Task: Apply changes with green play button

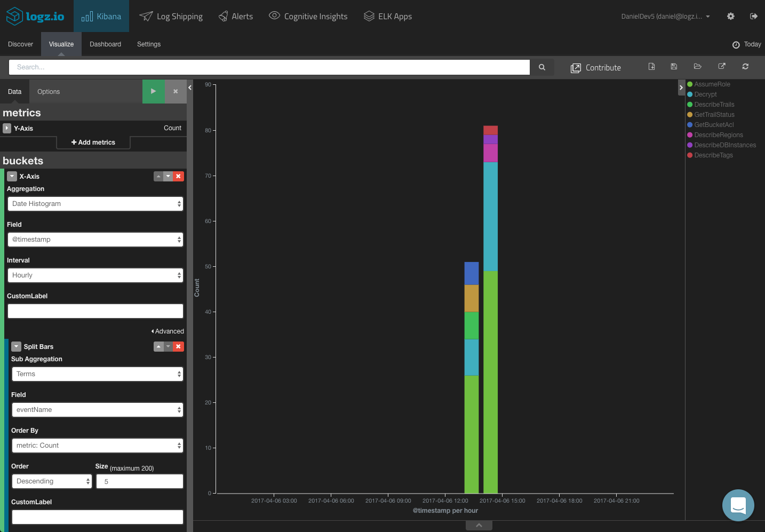Action: coord(154,91)
